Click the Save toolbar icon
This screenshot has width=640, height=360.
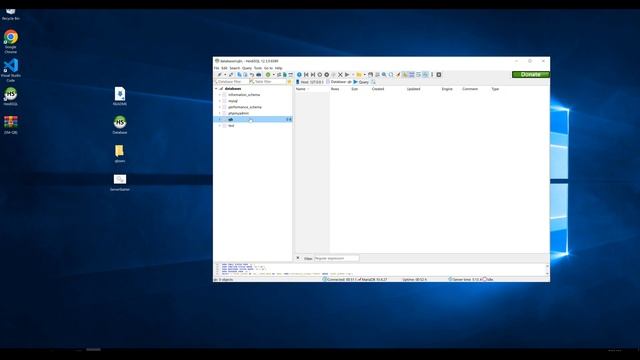click(370, 75)
